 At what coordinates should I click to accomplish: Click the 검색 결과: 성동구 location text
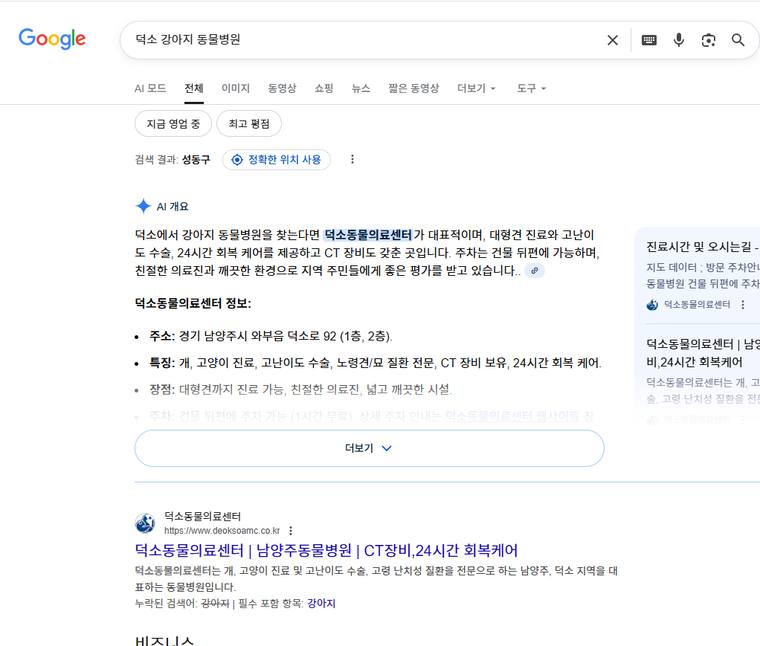[173, 159]
